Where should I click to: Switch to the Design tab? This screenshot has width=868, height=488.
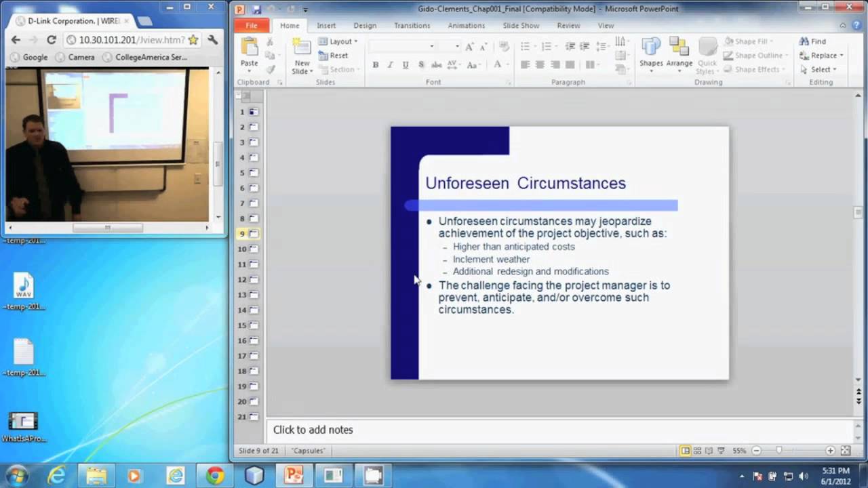365,26
